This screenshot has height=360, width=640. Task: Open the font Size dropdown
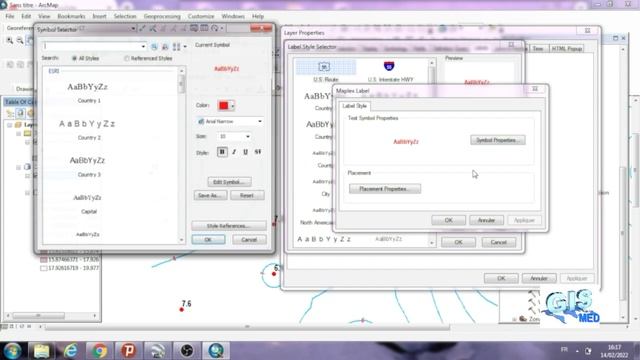[x=247, y=136]
